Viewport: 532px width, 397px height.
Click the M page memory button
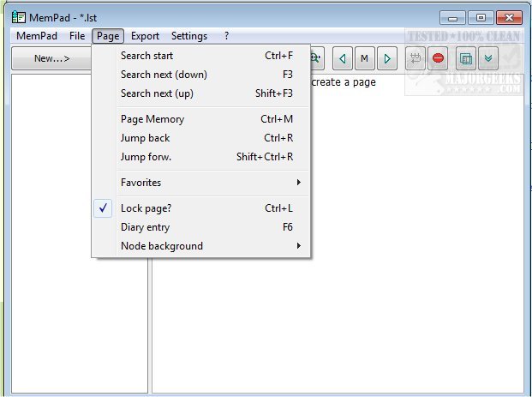364,58
